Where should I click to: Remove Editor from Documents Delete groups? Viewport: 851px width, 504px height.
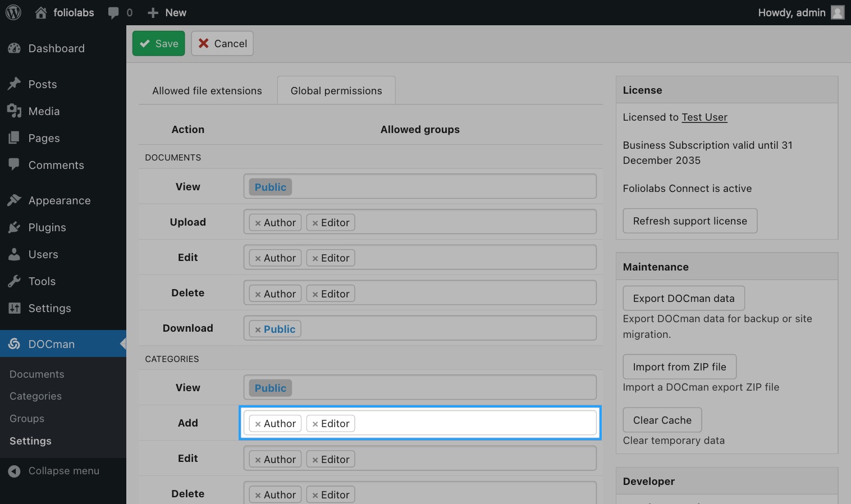tap(315, 294)
